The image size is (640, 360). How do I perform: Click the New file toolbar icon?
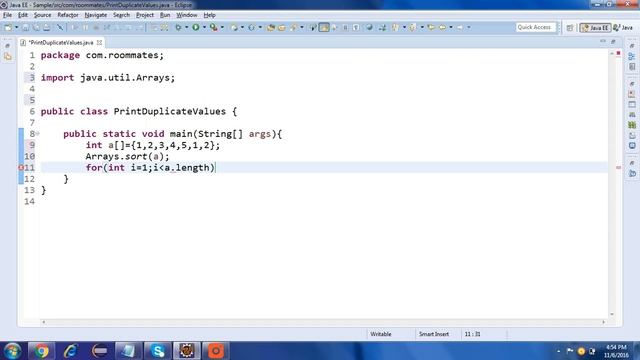pos(8,27)
